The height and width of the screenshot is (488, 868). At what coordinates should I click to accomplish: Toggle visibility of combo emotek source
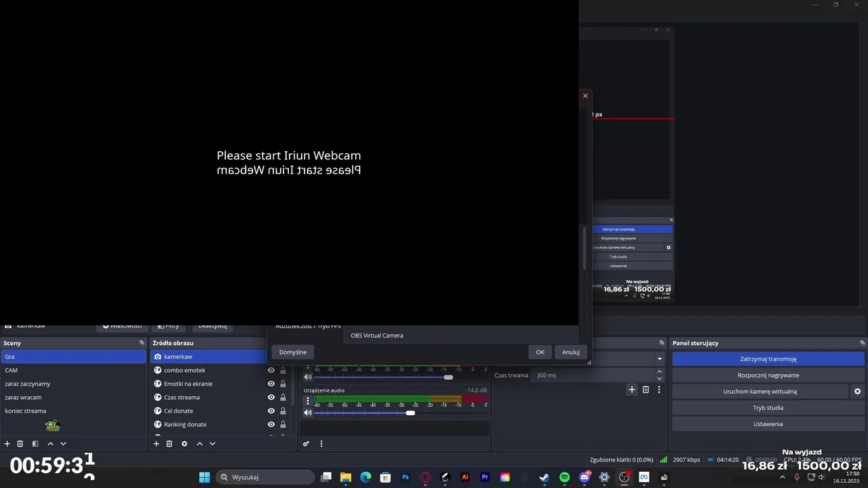[271, 370]
